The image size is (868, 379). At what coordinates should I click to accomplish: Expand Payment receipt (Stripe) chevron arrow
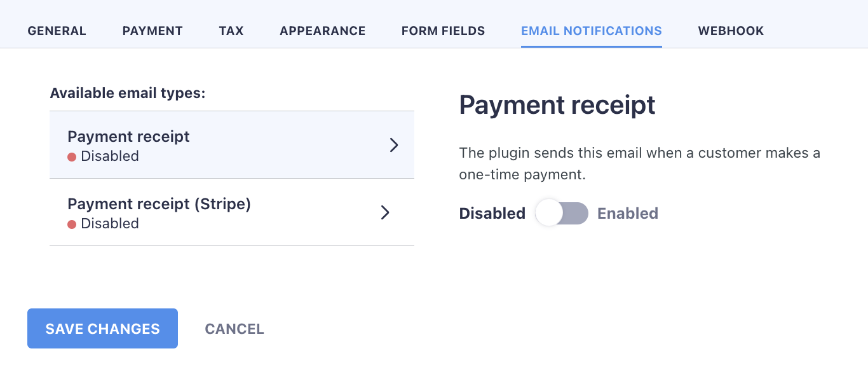[x=385, y=212]
